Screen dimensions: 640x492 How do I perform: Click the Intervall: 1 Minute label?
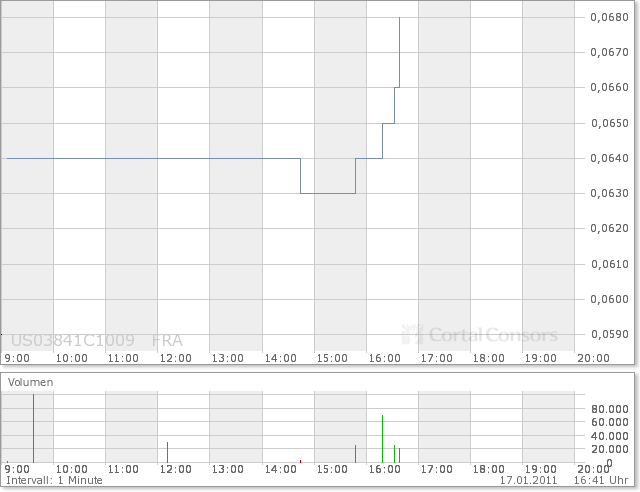tap(54, 480)
